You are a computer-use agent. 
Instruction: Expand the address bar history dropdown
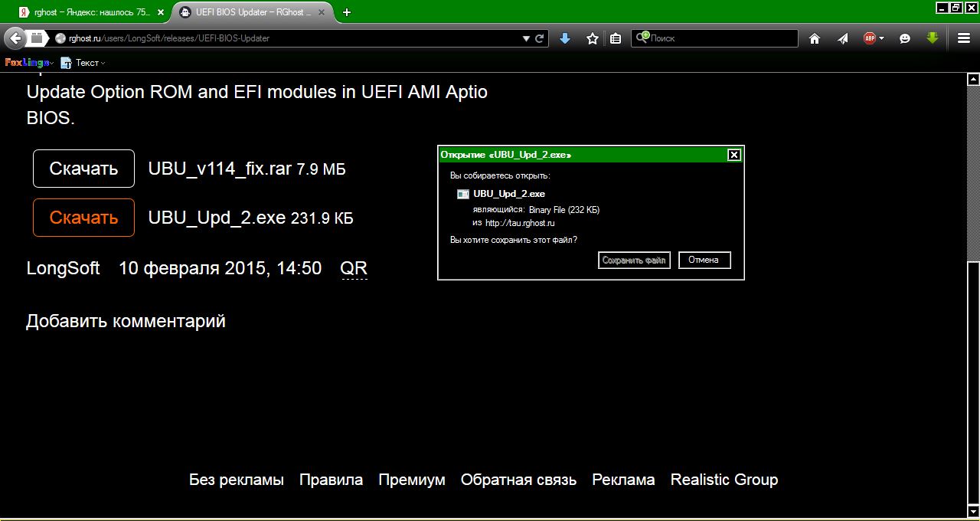[x=526, y=38]
